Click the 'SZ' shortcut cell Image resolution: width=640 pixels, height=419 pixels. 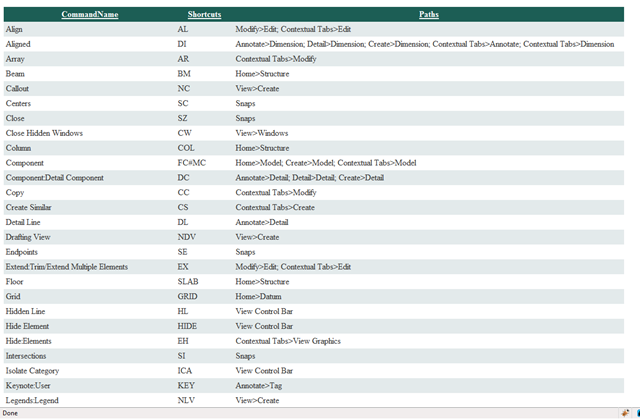[182, 118]
